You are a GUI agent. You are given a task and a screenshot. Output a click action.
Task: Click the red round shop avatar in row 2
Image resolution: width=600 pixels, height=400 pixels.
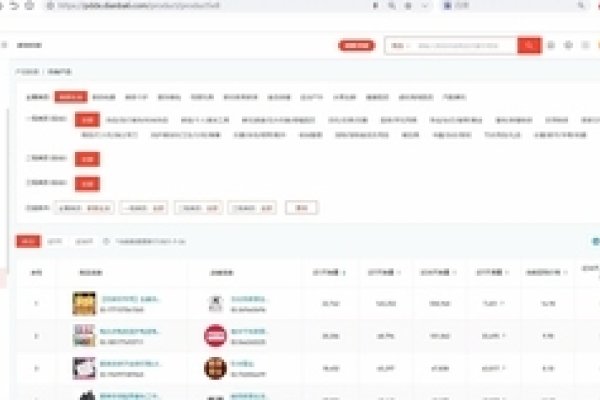pyautogui.click(x=215, y=336)
